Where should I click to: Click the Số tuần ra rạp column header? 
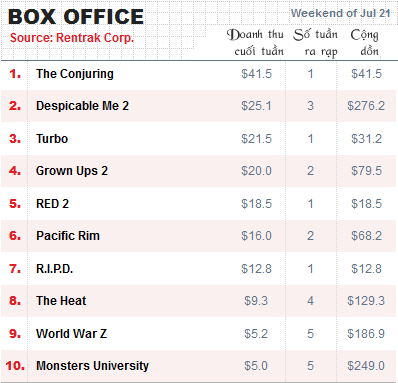click(x=315, y=43)
